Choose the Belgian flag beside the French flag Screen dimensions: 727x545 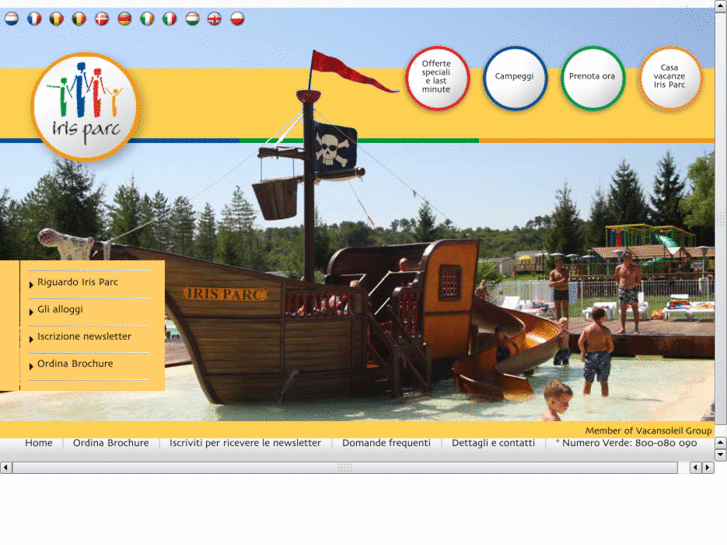tap(57, 19)
